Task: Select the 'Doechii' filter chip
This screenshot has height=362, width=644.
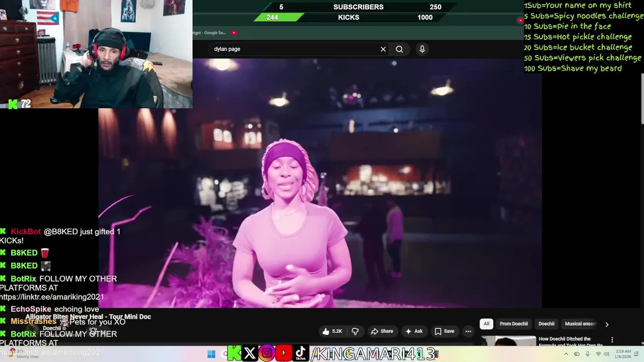Action: [546, 324]
